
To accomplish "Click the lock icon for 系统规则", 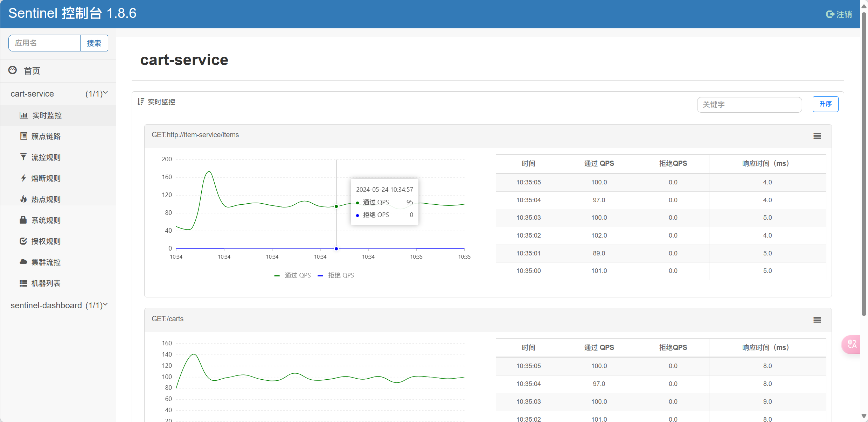I will (x=23, y=220).
